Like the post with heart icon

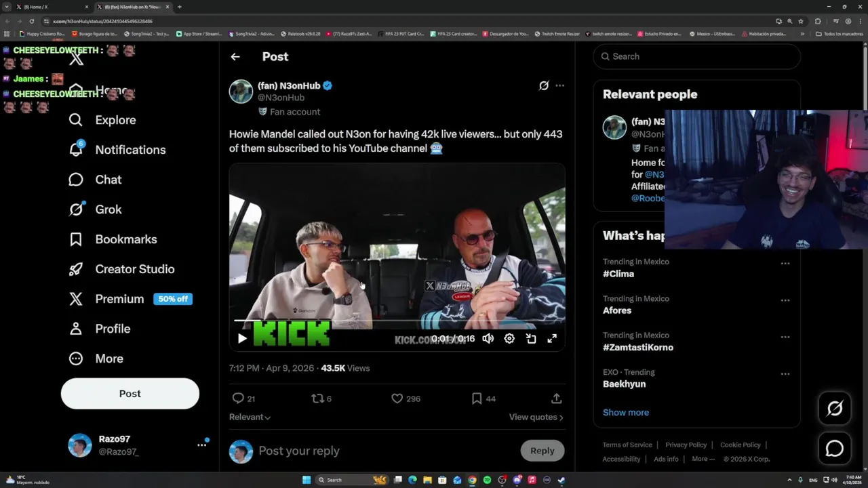pos(397,399)
